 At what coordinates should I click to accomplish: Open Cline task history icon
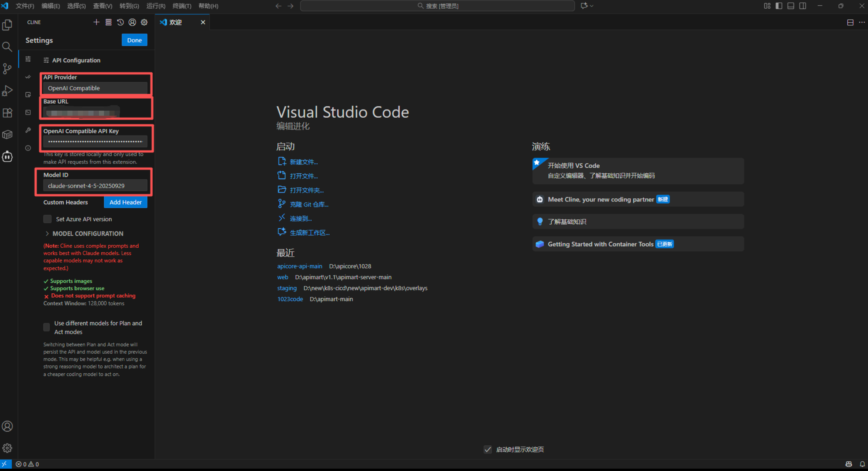point(120,22)
